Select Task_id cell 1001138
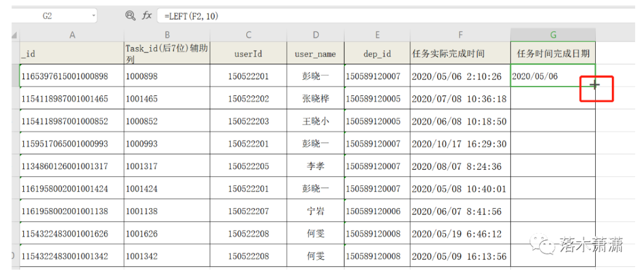 coord(167,211)
